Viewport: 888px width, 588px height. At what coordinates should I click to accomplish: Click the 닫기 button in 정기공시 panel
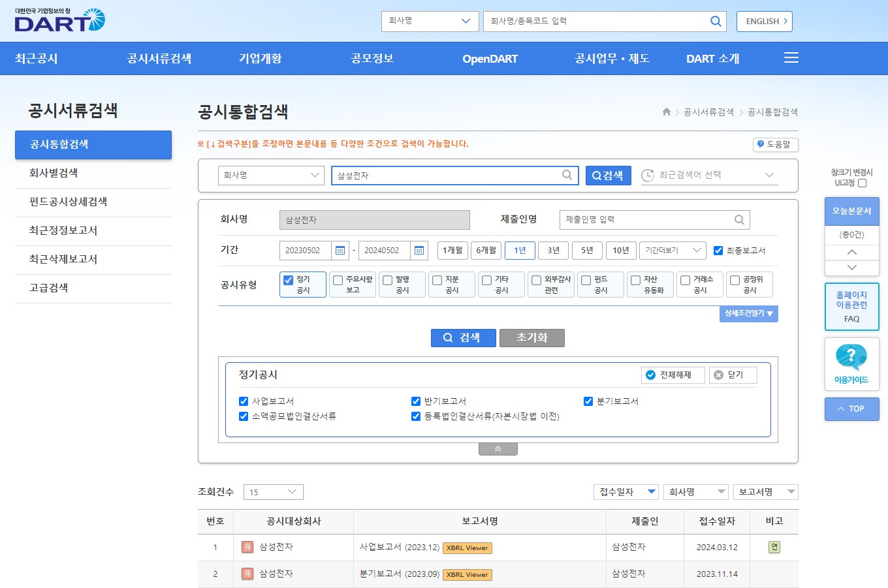pyautogui.click(x=733, y=375)
